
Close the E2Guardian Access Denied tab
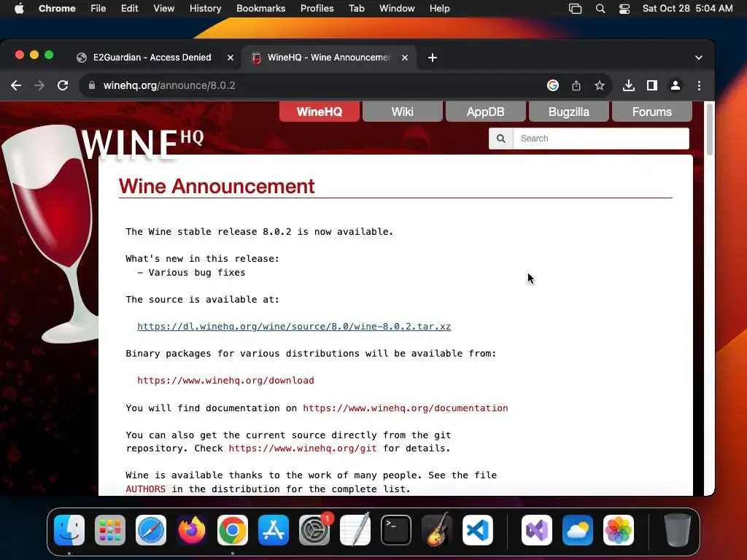pyautogui.click(x=231, y=58)
